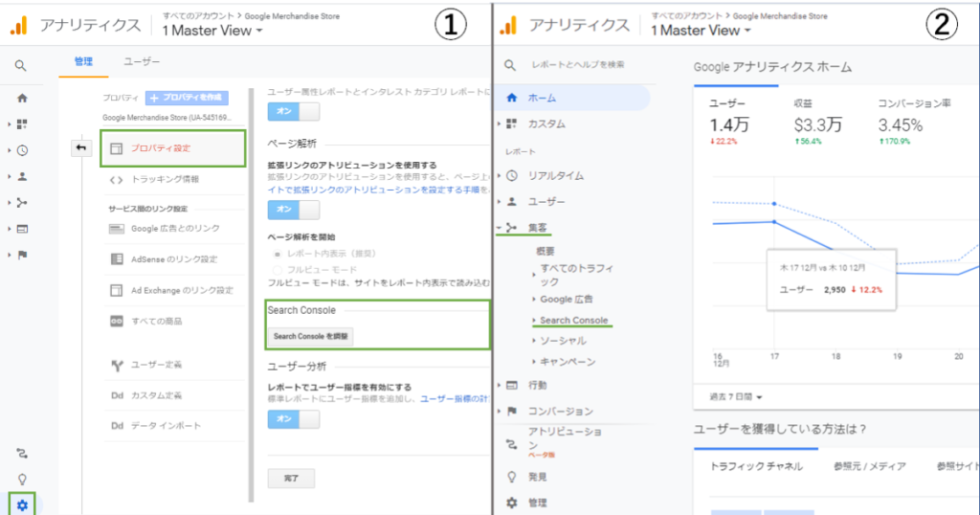Click コンバージョン率 3.45% metric card
Image resolution: width=980 pixels, height=515 pixels.
pyautogui.click(x=914, y=123)
